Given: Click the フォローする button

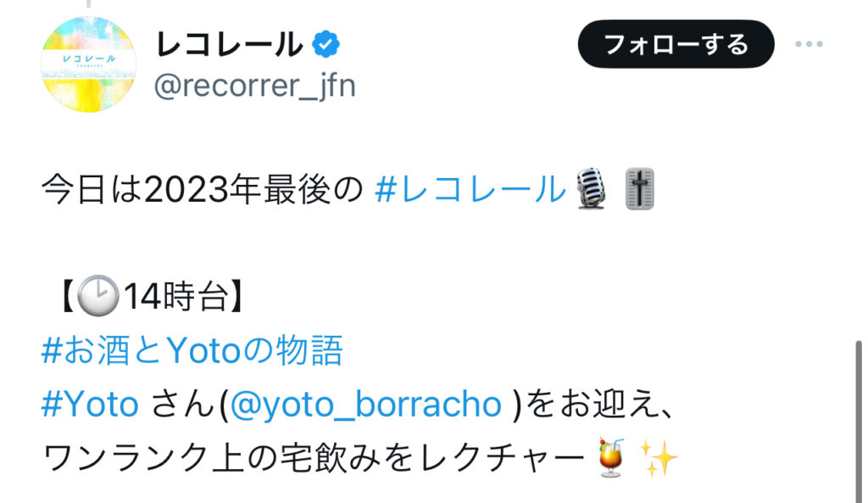Looking at the screenshot, I should 676,44.
